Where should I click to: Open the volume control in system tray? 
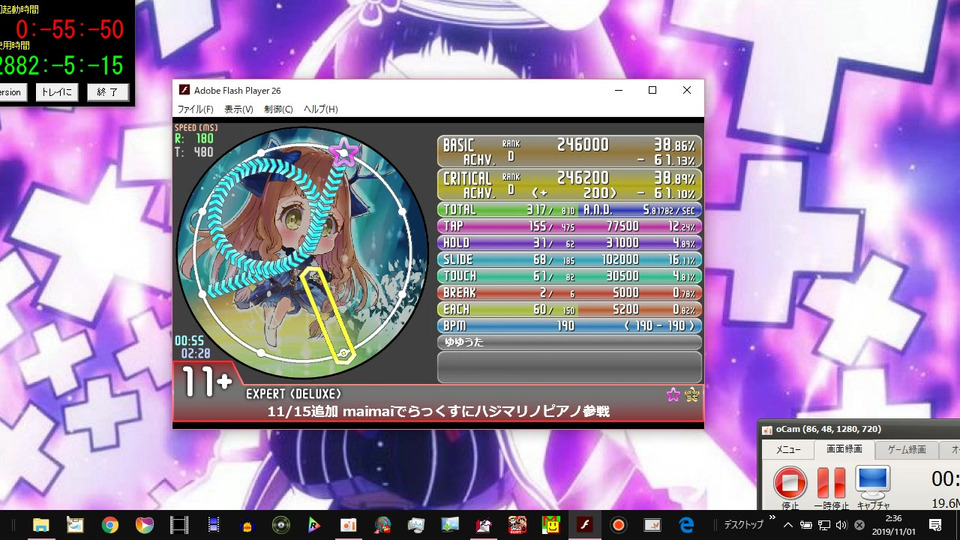click(841, 525)
